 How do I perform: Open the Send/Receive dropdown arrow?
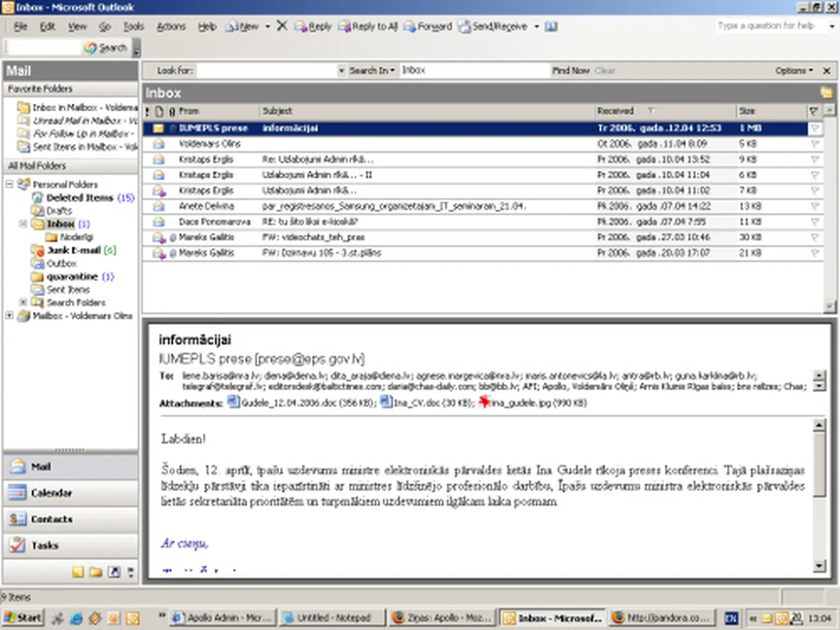[x=537, y=26]
